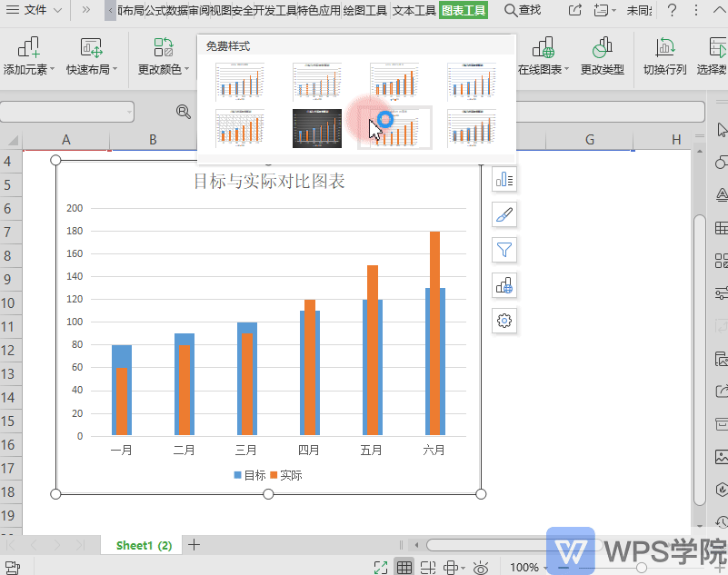Switch to the 绘图工具 tab
This screenshot has width=728, height=575.
(365, 10)
